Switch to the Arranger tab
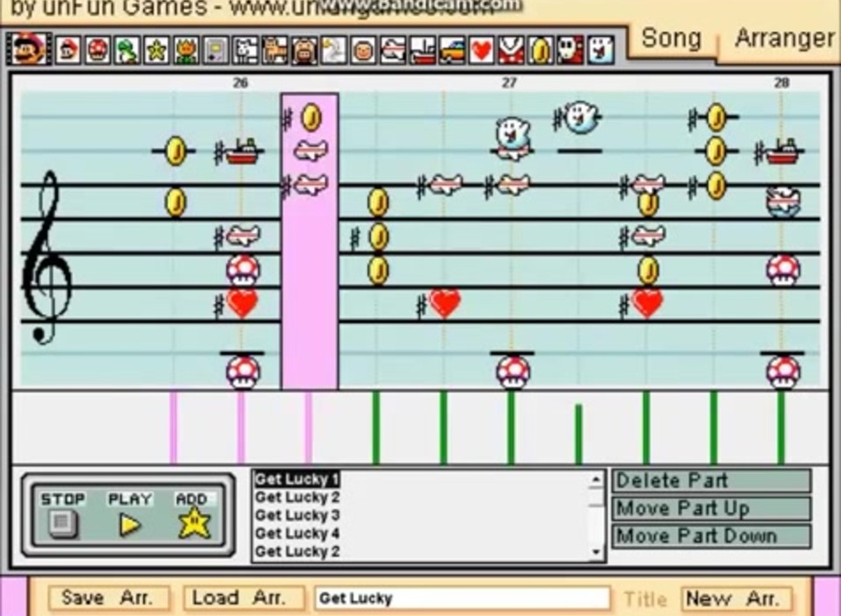Image resolution: width=841 pixels, height=616 pixels. click(x=783, y=39)
